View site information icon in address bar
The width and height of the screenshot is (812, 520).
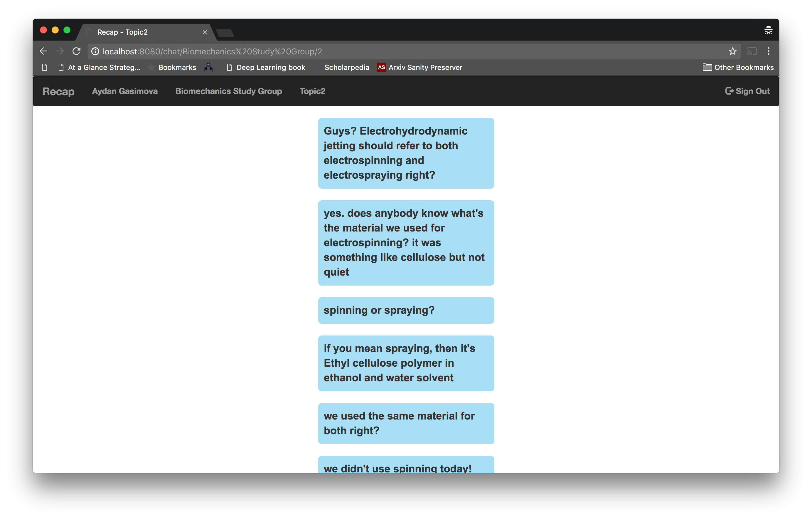(x=95, y=51)
